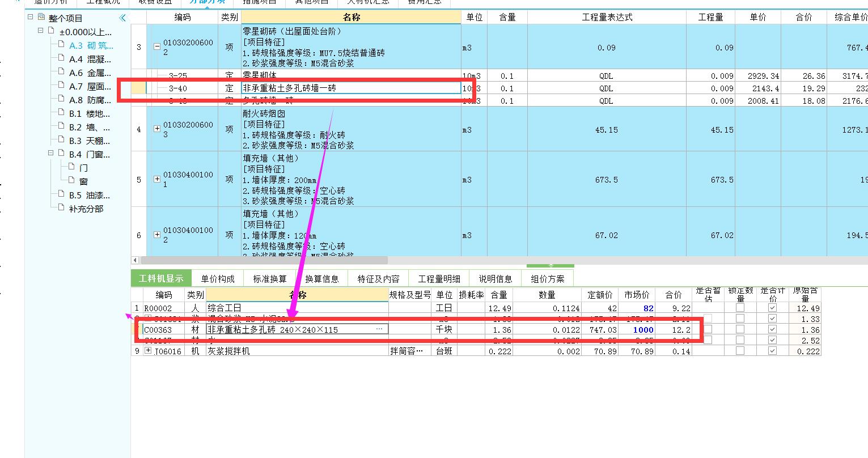Select the R00002 code cell
868x458 pixels.
click(163, 308)
